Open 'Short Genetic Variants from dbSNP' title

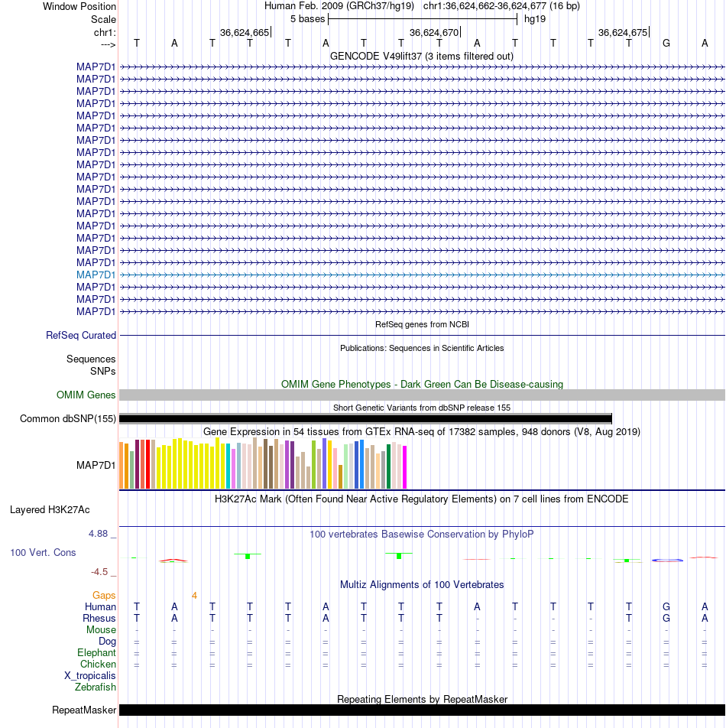[422, 408]
